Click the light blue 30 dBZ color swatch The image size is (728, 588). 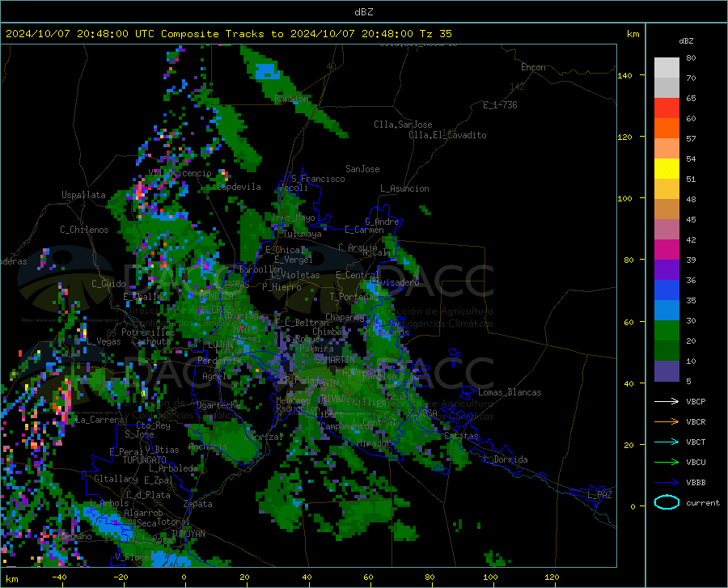click(x=667, y=311)
